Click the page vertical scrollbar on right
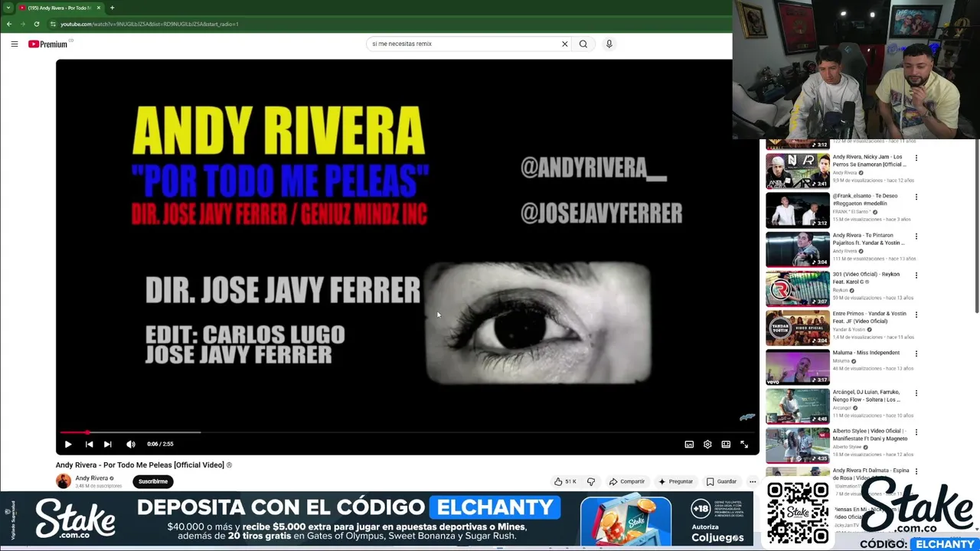Image resolution: width=980 pixels, height=551 pixels. pyautogui.click(x=976, y=226)
